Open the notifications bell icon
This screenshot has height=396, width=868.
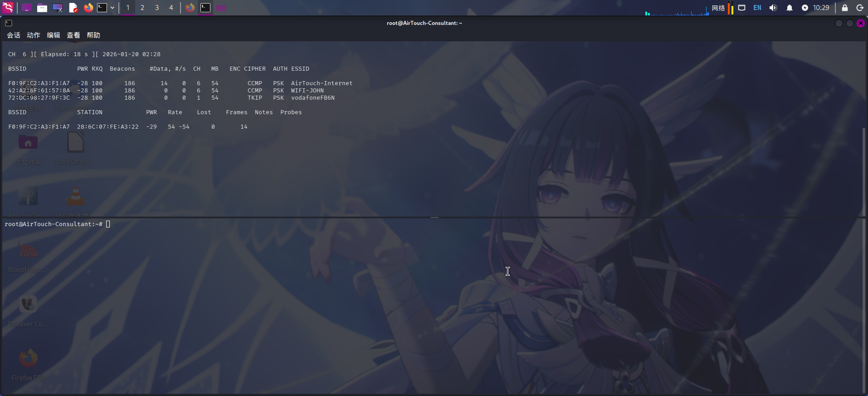click(x=790, y=8)
